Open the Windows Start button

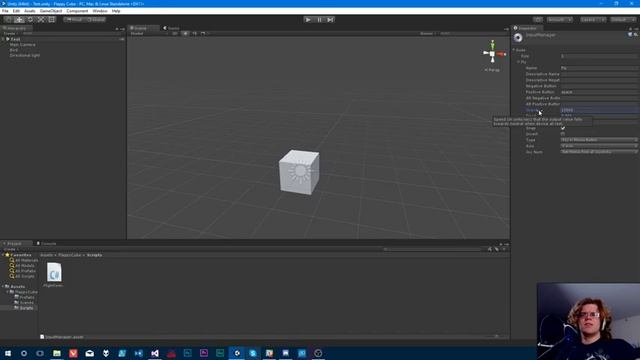click(8, 353)
